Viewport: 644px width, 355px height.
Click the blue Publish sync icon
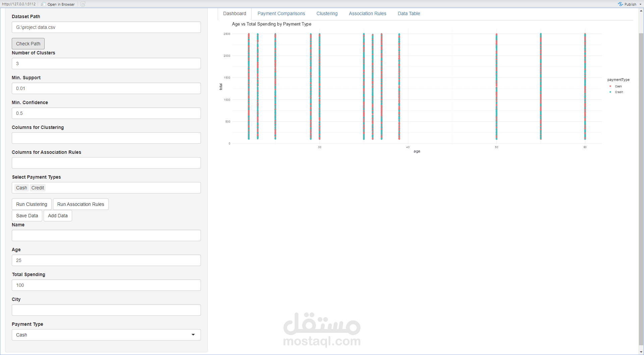(x=620, y=4)
